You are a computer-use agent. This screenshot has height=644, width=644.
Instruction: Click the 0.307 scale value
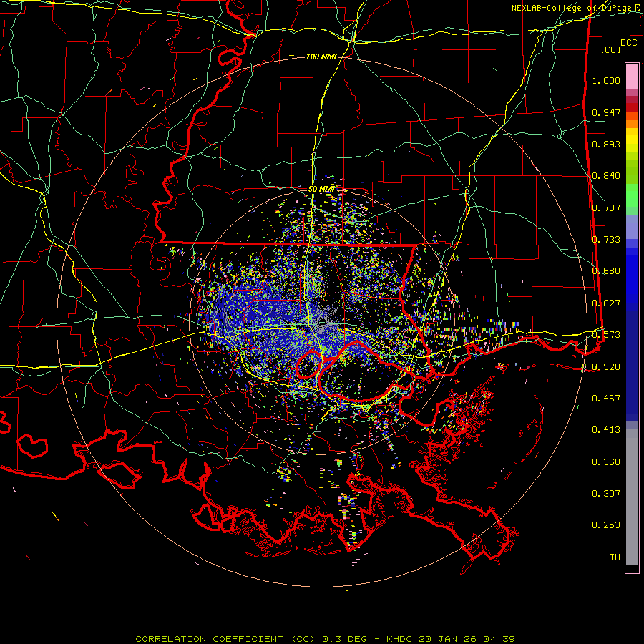click(606, 494)
